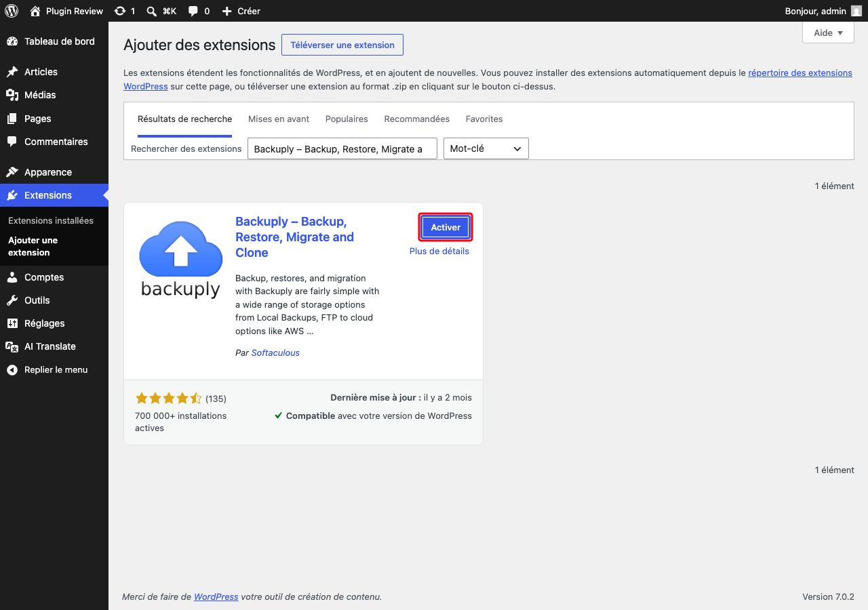Open the Créer new content menu

point(241,11)
